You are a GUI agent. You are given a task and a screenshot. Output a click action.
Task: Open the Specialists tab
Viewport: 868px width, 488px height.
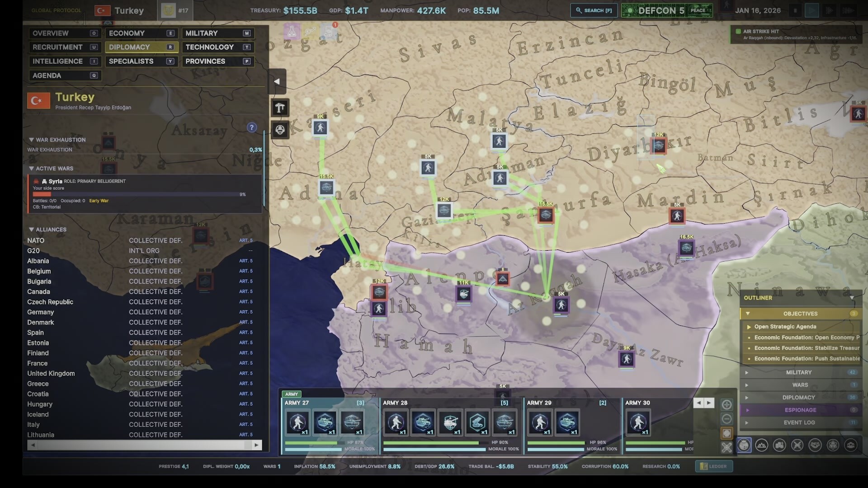142,61
